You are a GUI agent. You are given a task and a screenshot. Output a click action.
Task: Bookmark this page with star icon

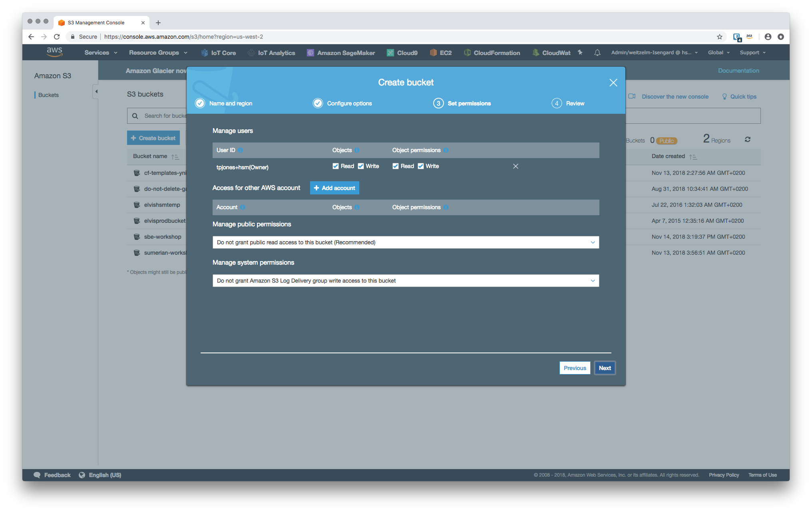720,37
